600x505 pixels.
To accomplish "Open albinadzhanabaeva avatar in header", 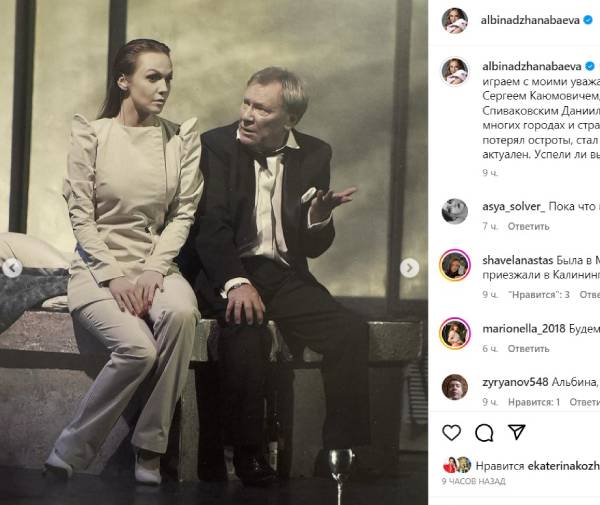I will tap(455, 20).
